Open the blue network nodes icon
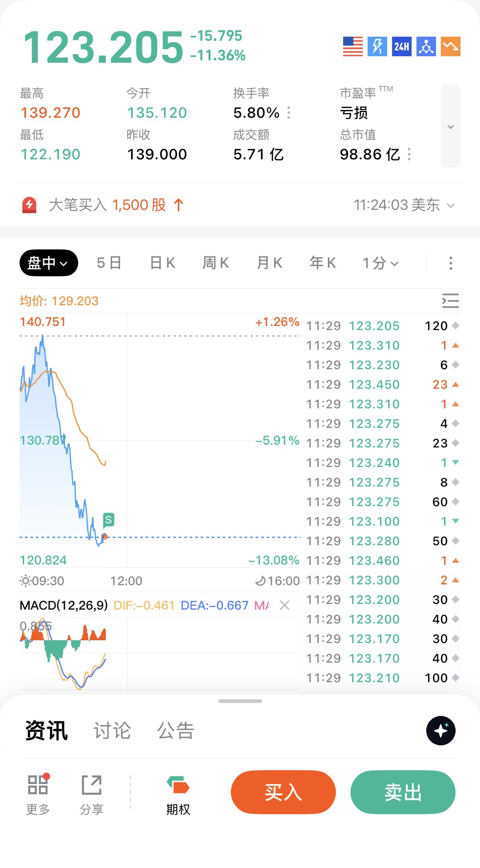Viewport: 480px width, 868px height. pyautogui.click(x=426, y=46)
